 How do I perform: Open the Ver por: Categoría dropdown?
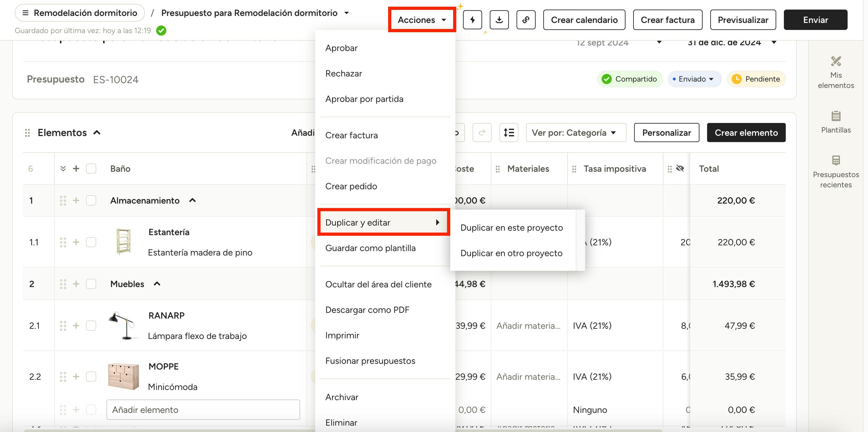575,133
